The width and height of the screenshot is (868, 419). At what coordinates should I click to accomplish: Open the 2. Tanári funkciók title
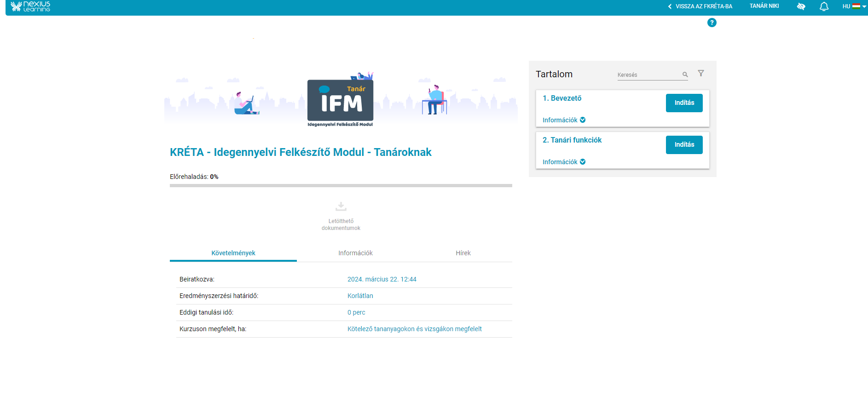click(572, 140)
